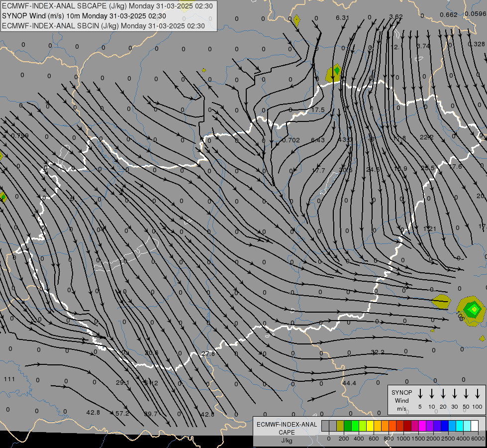Click the 200 tick label on colorbar
The width and height of the screenshot is (487, 448).
pyautogui.click(x=344, y=439)
